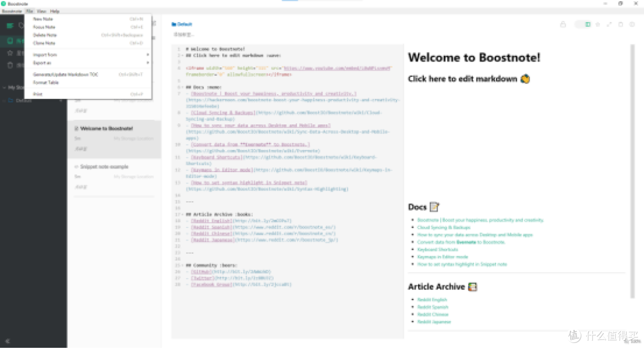Star the current note
The width and height of the screenshot is (644, 349).
598,24
